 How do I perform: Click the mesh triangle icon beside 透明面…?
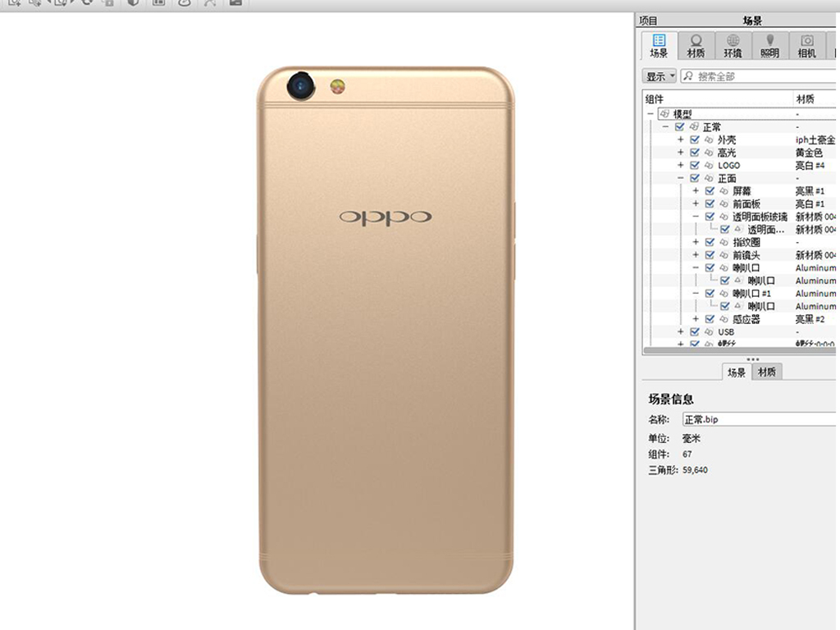[738, 230]
